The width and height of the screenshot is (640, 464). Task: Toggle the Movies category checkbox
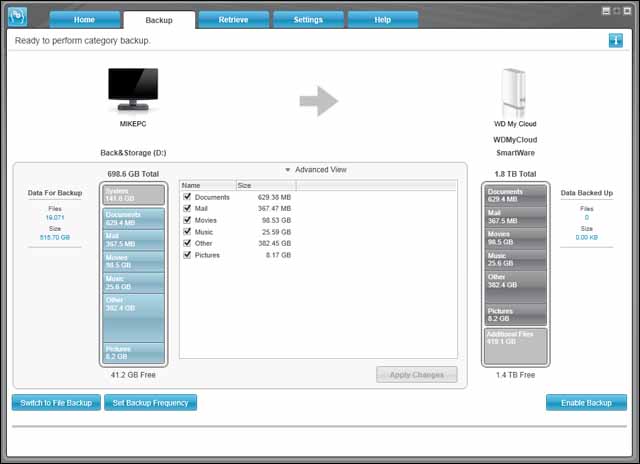(x=187, y=221)
